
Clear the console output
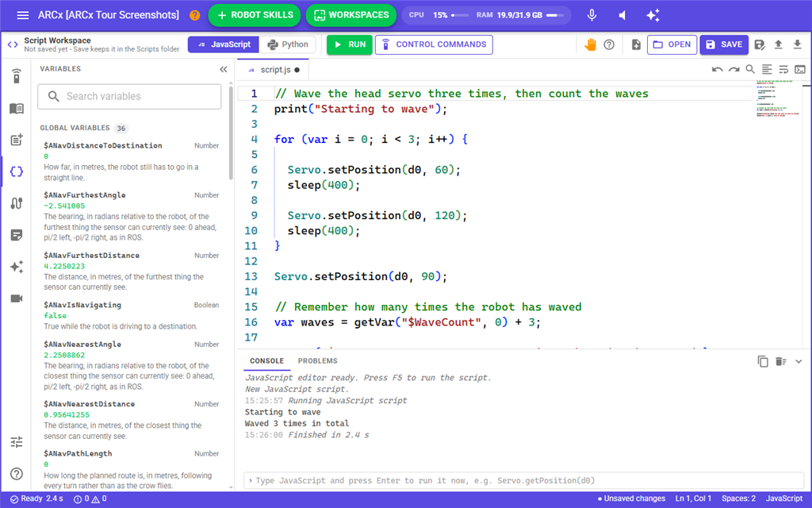pos(781,361)
